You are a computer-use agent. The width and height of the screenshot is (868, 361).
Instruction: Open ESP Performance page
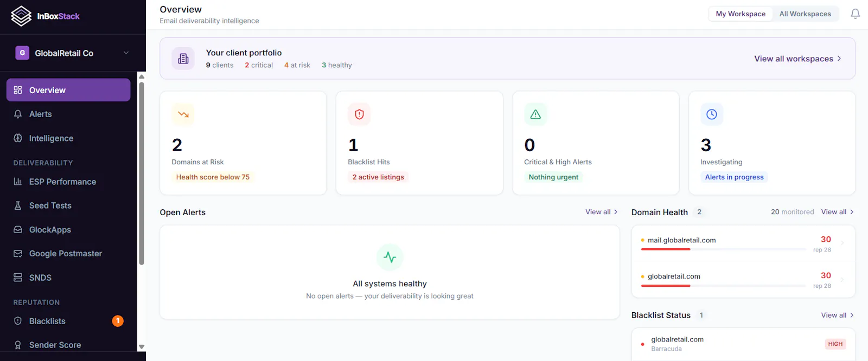pos(68,182)
